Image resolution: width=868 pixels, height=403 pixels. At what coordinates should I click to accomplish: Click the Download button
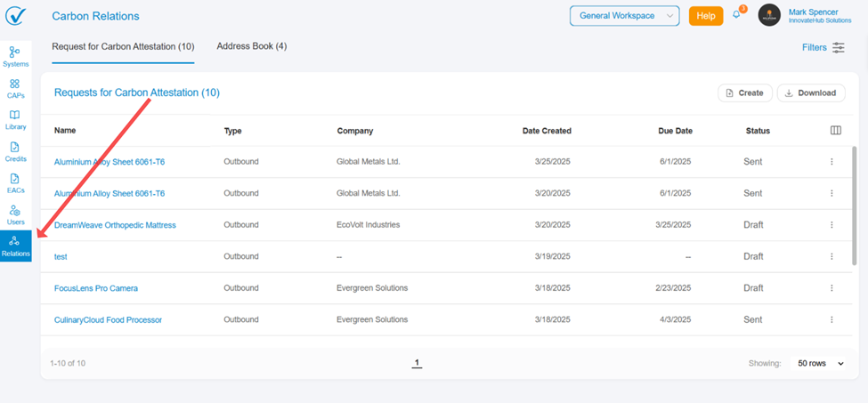pos(810,93)
